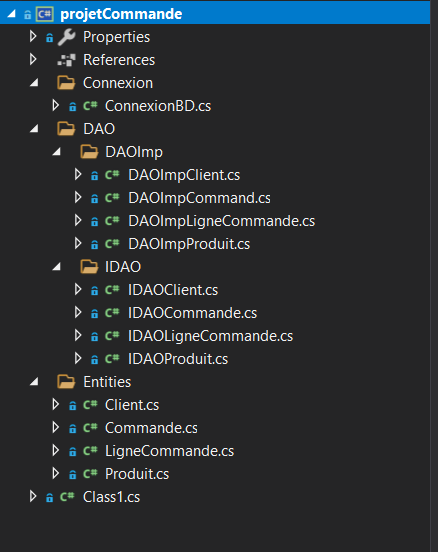Expand the IDAOProduit.cs arrow
The width and height of the screenshot is (438, 552).
(78, 358)
